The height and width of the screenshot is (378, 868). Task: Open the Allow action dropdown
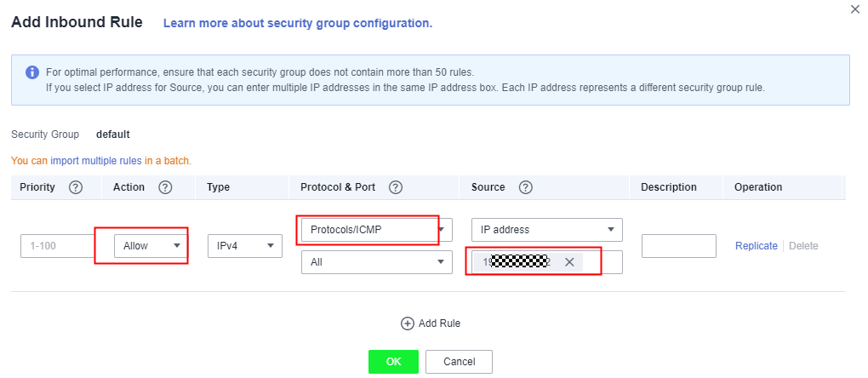tap(150, 246)
